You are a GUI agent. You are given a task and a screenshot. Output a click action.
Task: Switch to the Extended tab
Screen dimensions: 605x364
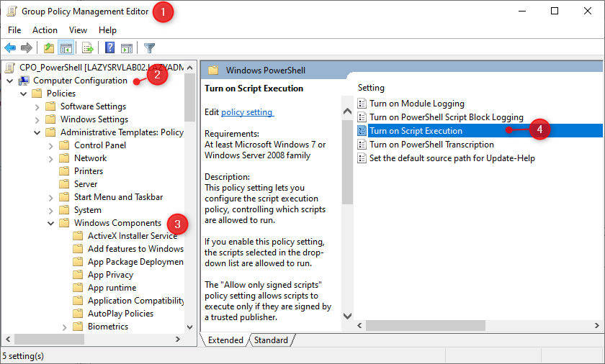click(x=225, y=340)
